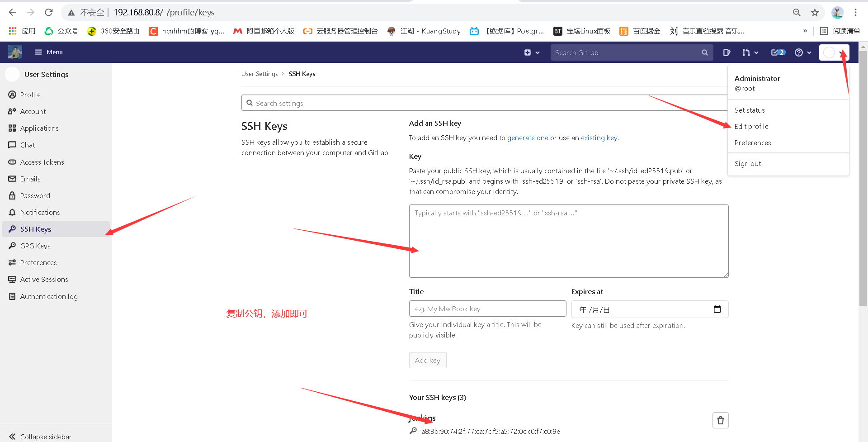Open Chat settings in the sidebar
This screenshot has width=868, height=442.
28,145
